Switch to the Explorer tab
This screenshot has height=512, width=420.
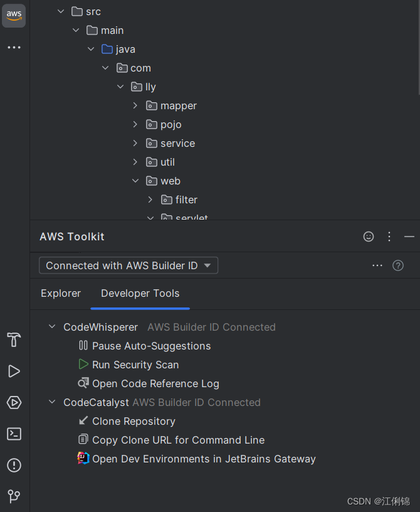pyautogui.click(x=61, y=293)
